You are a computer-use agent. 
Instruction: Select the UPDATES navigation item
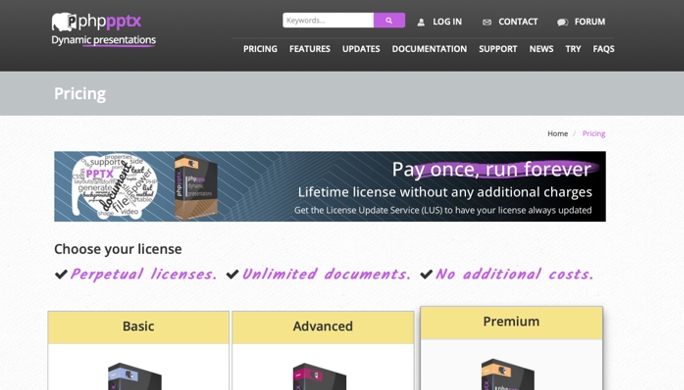(361, 49)
